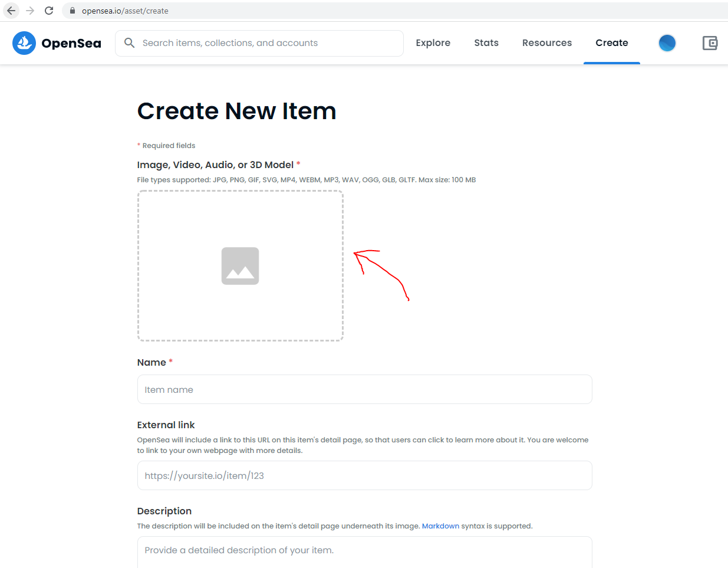Image resolution: width=728 pixels, height=568 pixels.
Task: Click the padlock site info icon
Action: pos(73,11)
